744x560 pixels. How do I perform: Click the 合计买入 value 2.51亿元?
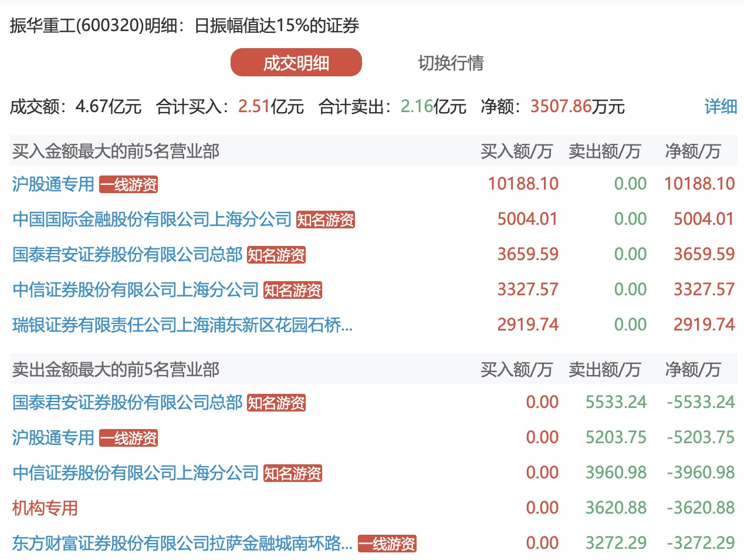pyautogui.click(x=271, y=107)
